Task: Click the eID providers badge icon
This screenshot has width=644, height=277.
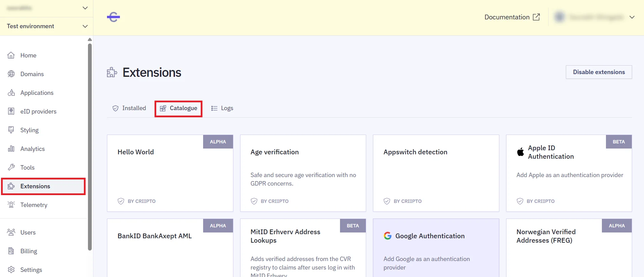Action: pyautogui.click(x=11, y=111)
